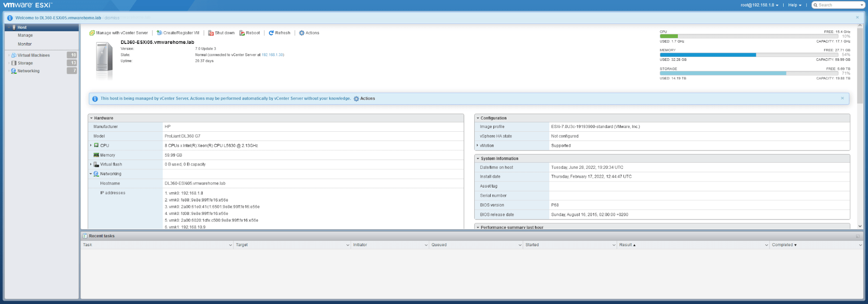Click the Networking globe icon in navigator
The height and width of the screenshot is (304, 868).
[x=14, y=71]
